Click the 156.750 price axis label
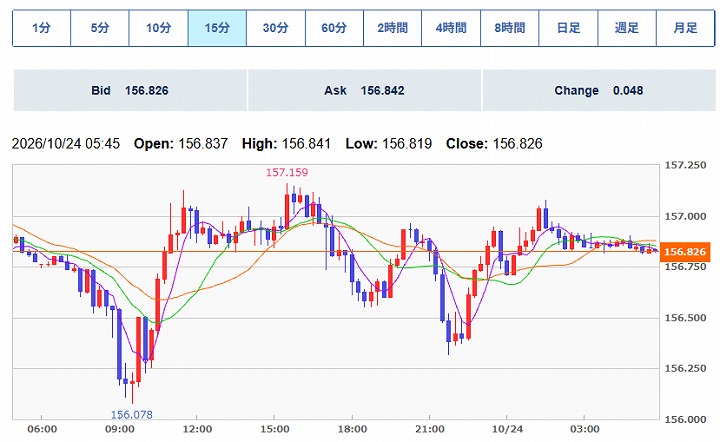 click(x=686, y=267)
